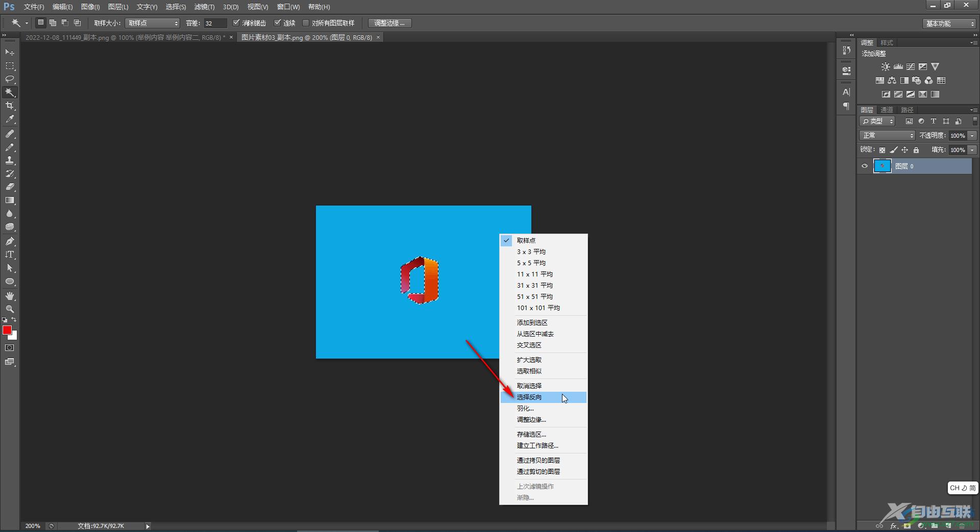Image resolution: width=980 pixels, height=532 pixels.
Task: Open the Adjustments panel flyout menu
Action: pos(973,43)
